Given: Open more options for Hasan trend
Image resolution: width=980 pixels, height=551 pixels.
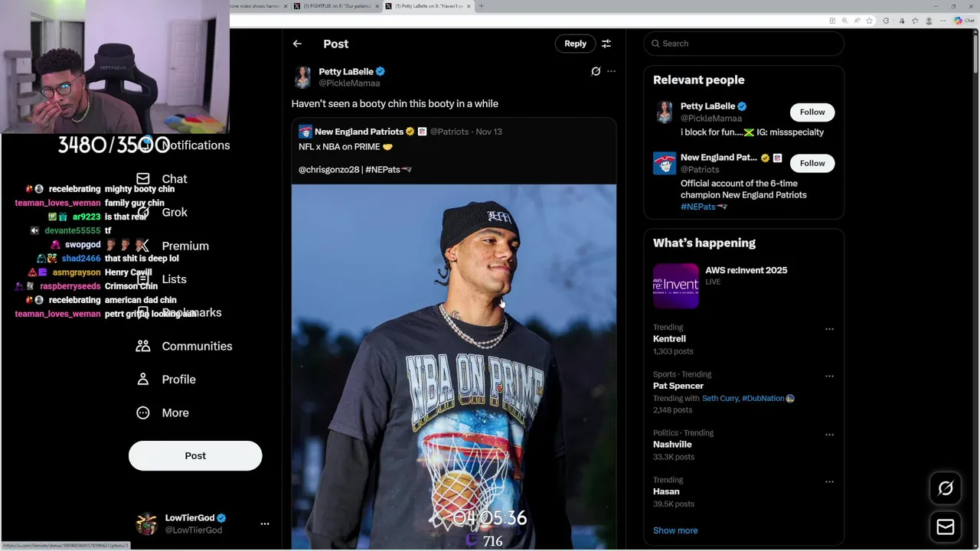Looking at the screenshot, I should pyautogui.click(x=829, y=482).
